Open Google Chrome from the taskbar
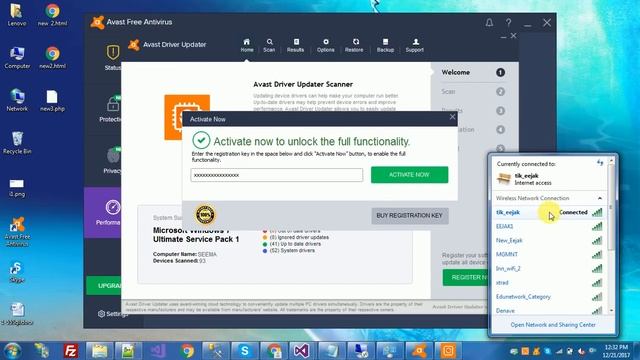Viewport: 640px width, 360px height. pos(187,351)
